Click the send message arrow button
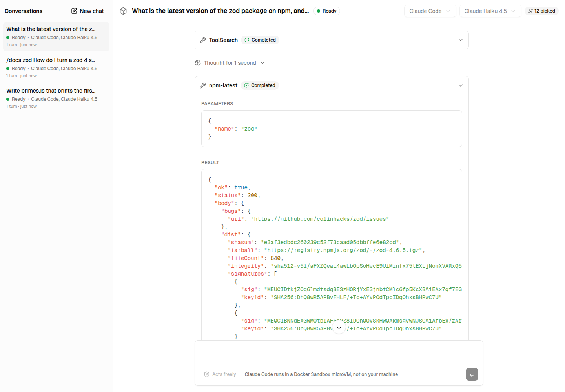 472,374
